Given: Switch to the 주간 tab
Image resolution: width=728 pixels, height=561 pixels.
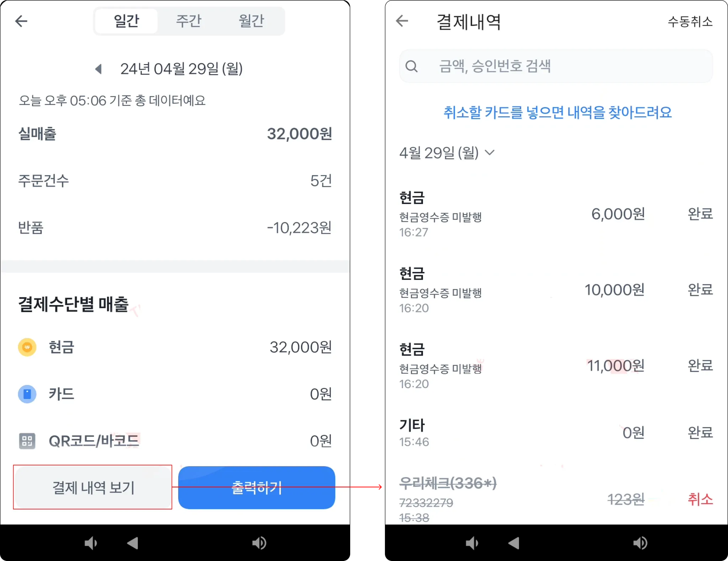Looking at the screenshot, I should 189,21.
